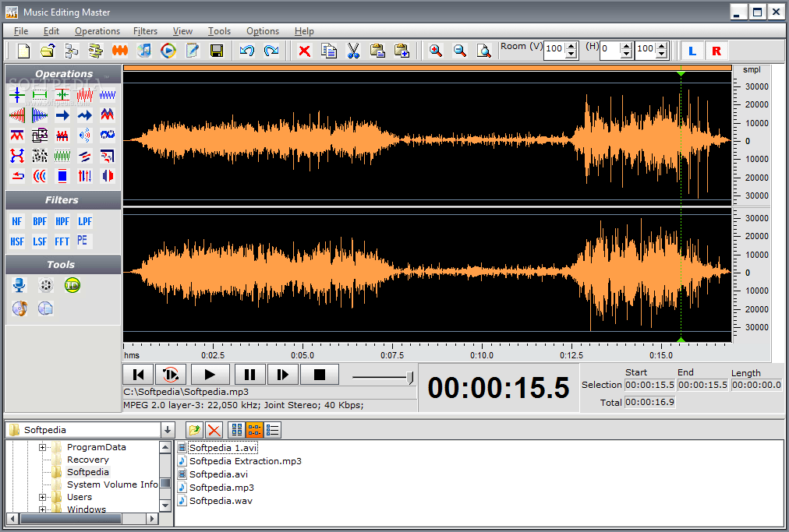Toggle the L left channel button
Image resolution: width=789 pixels, height=532 pixels.
point(692,50)
